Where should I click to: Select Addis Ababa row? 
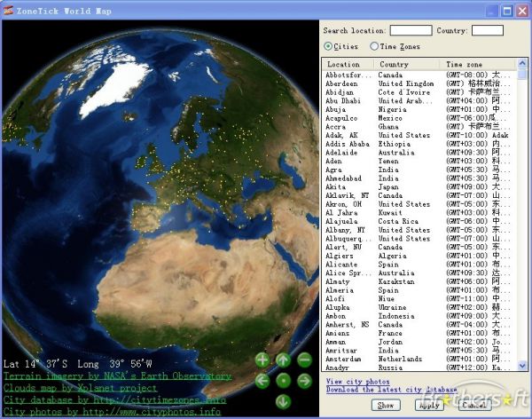(419, 144)
